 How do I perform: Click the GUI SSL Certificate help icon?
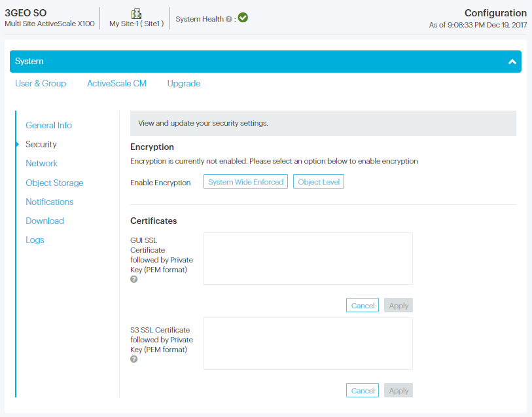click(133, 279)
